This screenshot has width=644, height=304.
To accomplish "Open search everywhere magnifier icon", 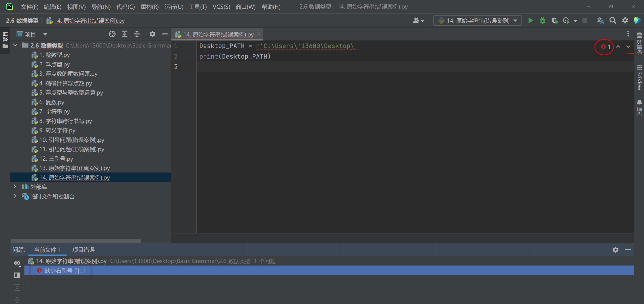I will 613,21.
